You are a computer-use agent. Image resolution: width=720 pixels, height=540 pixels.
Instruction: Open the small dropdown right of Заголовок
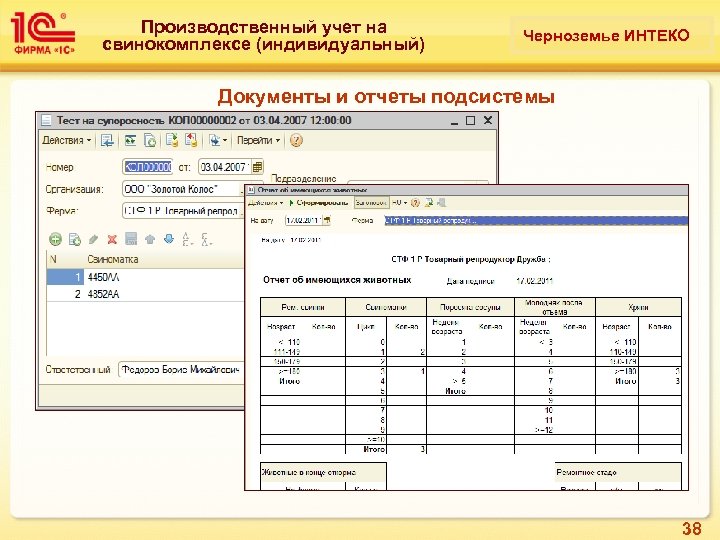(399, 202)
